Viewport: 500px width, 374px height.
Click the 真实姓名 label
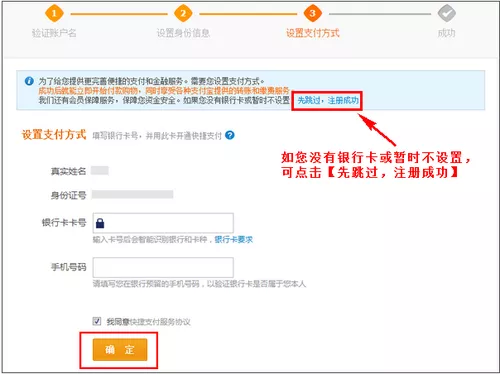click(x=68, y=171)
